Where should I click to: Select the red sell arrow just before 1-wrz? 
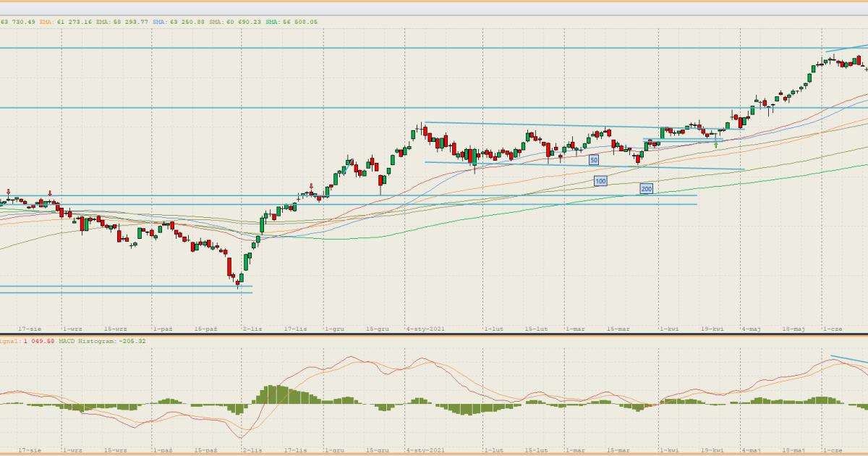(50, 193)
